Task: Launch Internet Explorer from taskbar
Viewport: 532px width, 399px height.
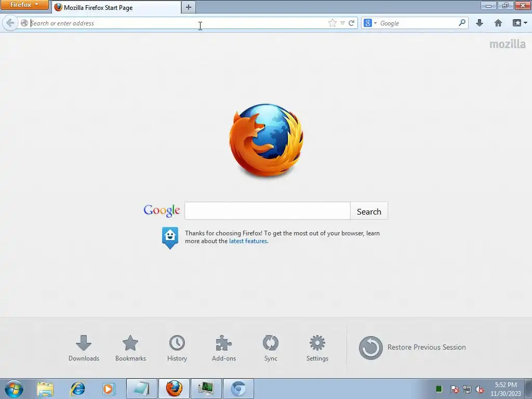Action: click(x=78, y=389)
